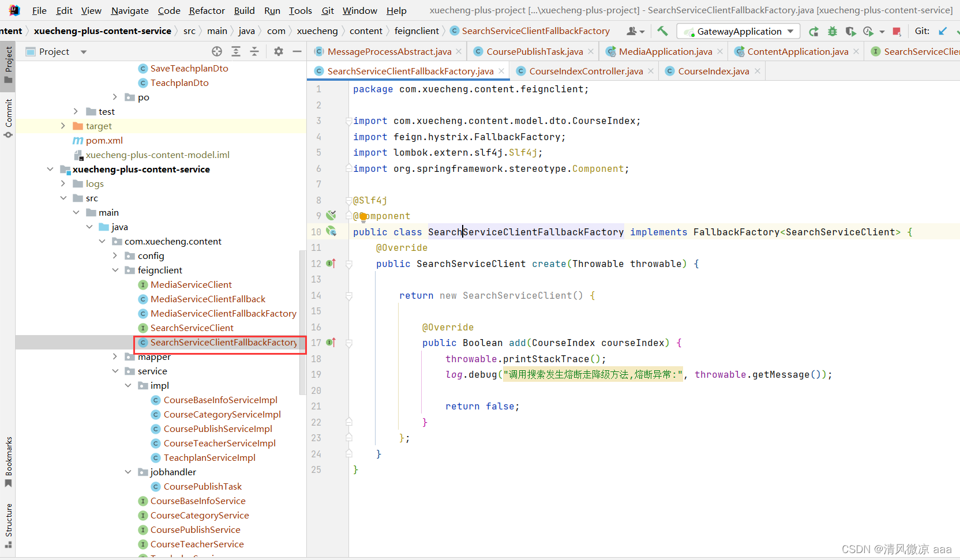Collapse the jobhandler package
960x560 pixels.
click(x=128, y=472)
